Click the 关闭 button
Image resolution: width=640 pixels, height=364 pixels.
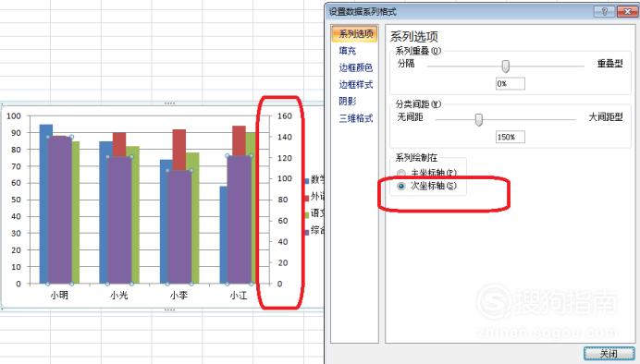coord(609,354)
